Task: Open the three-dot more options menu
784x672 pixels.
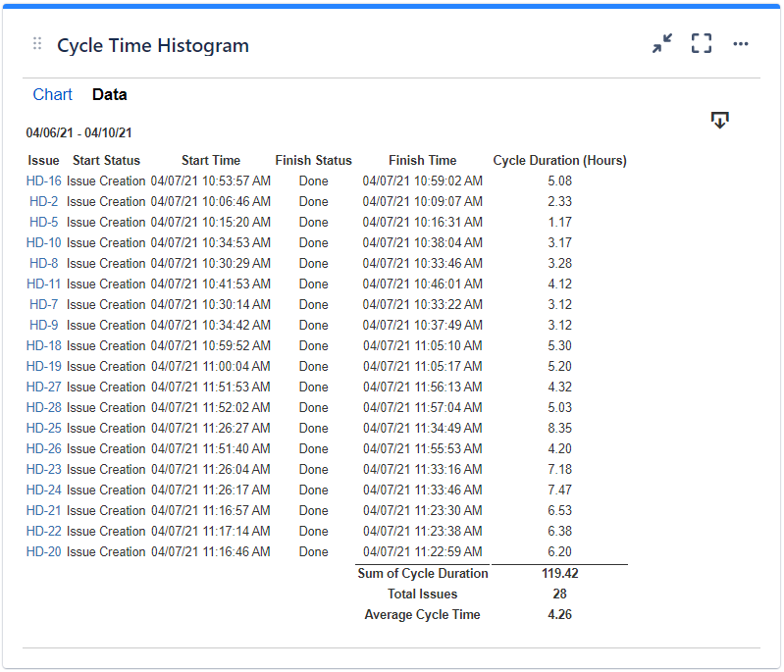Action: point(741,44)
